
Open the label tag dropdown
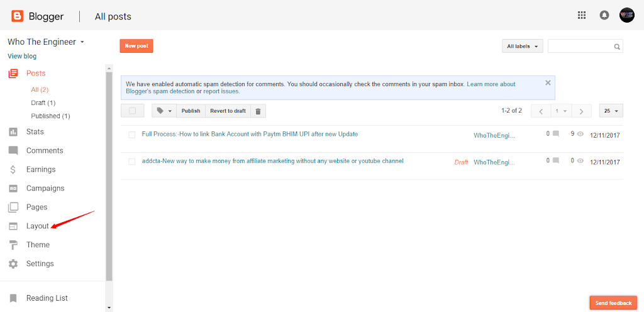click(x=164, y=111)
